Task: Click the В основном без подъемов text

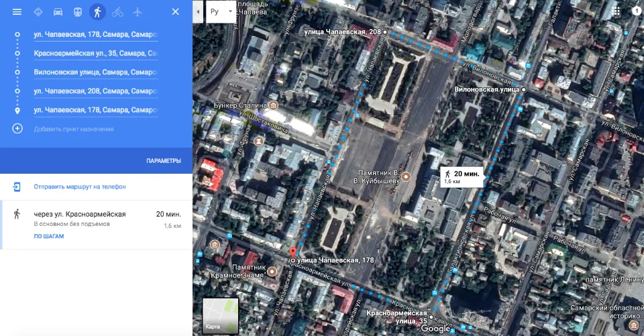Action: point(72,224)
